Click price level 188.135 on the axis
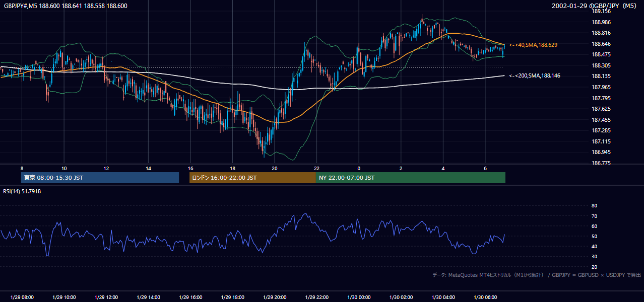The width and height of the screenshot is (644, 302). point(601,77)
